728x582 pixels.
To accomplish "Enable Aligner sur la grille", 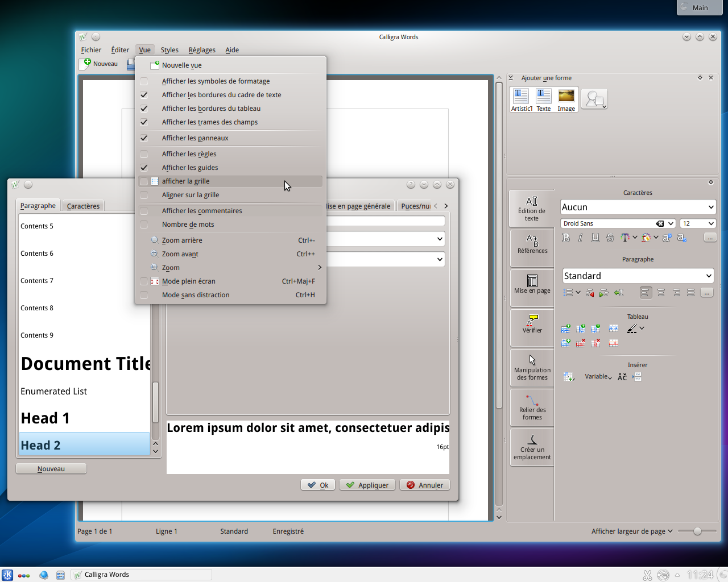I will click(x=230, y=195).
